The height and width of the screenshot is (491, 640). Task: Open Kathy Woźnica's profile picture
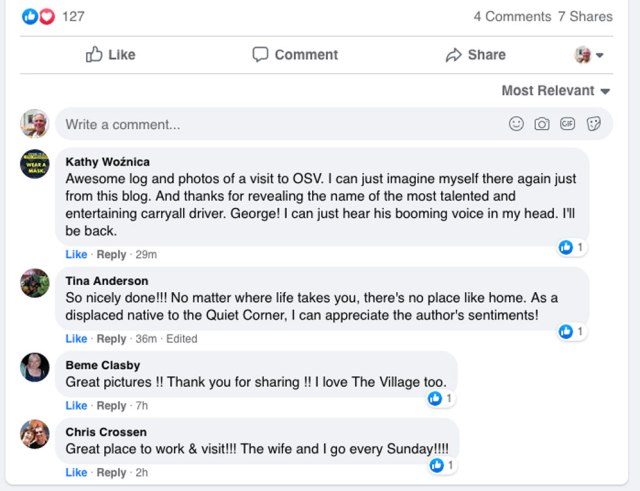35,164
